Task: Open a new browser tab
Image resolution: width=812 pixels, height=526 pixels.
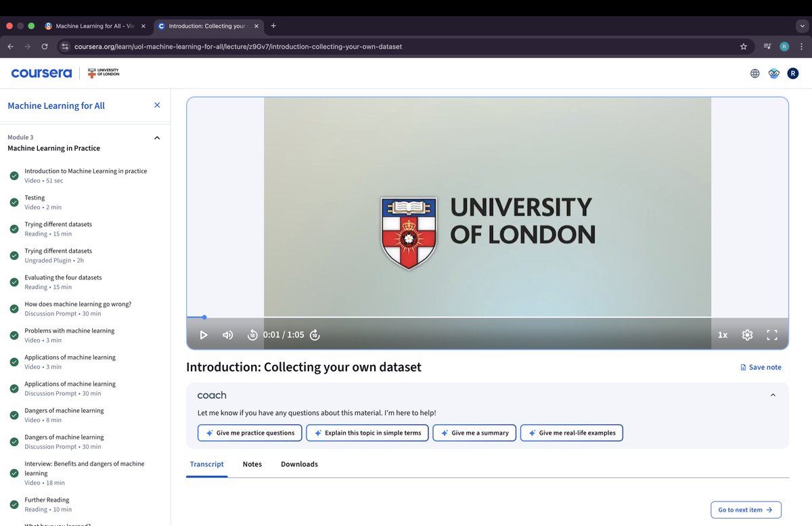Action: pos(273,26)
